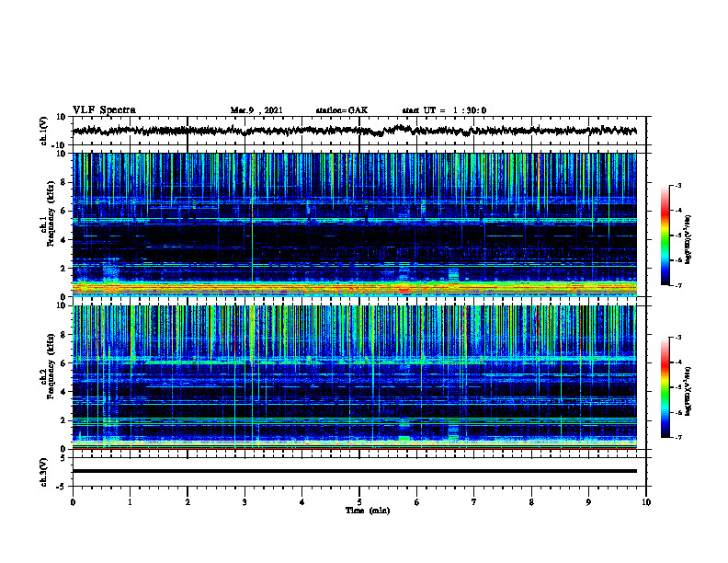Click the time axis tick label '1'

(x=130, y=502)
